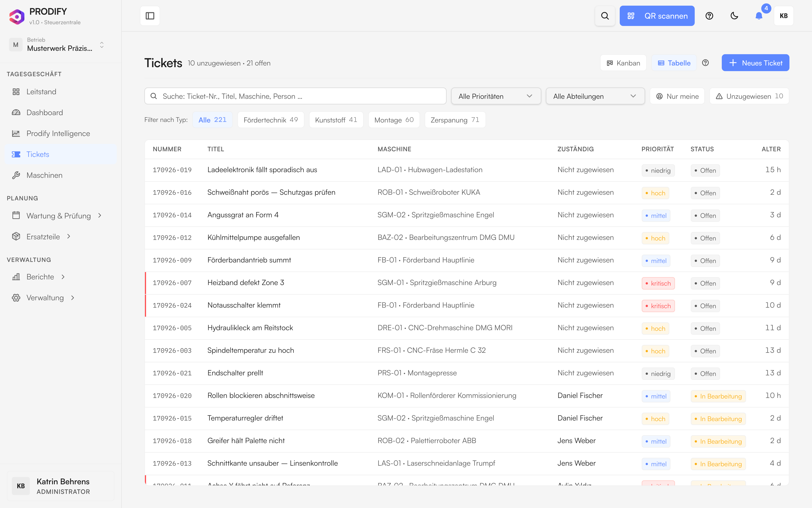
Task: Sort by PRIORITÄT column header
Action: pyautogui.click(x=657, y=149)
